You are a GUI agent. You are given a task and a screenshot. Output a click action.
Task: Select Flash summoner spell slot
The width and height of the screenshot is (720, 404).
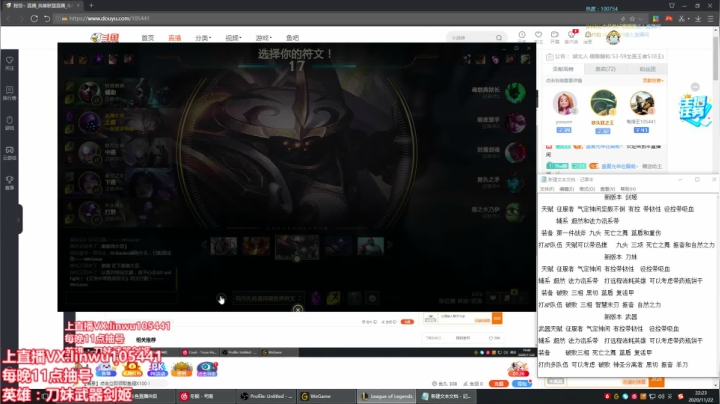pyautogui.click(x=334, y=298)
